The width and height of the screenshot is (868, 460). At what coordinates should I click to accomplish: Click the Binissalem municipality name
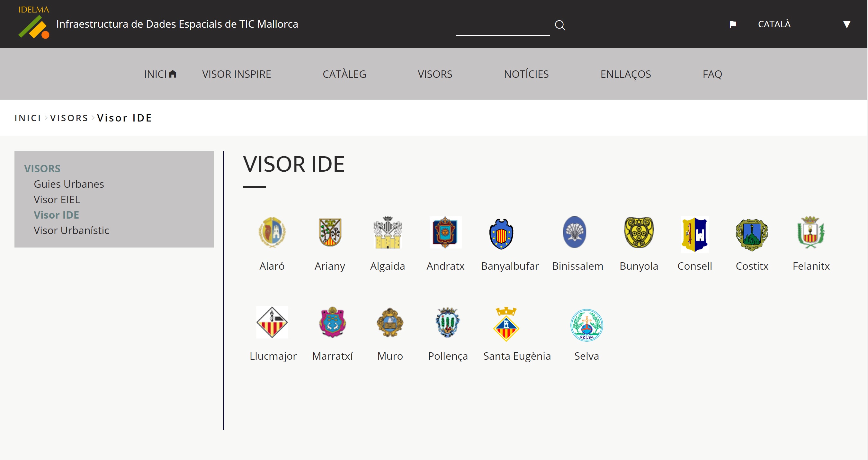[577, 266]
